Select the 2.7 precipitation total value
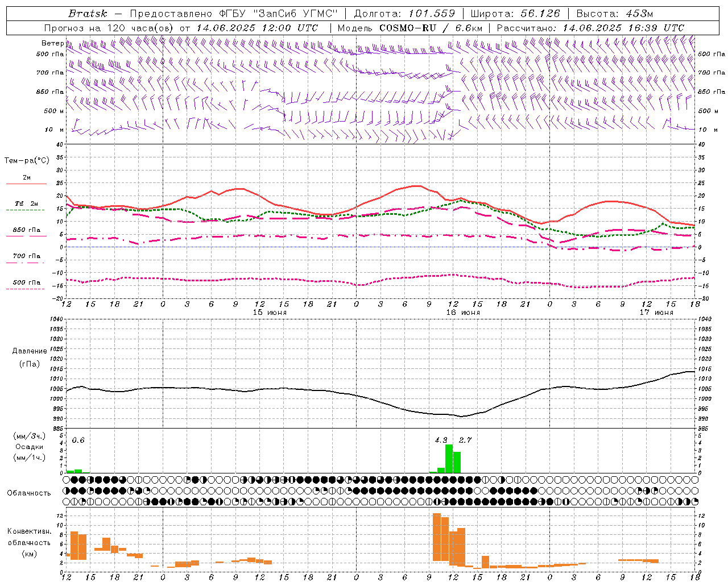Image resolution: width=728 pixels, height=582 pixels. (465, 440)
